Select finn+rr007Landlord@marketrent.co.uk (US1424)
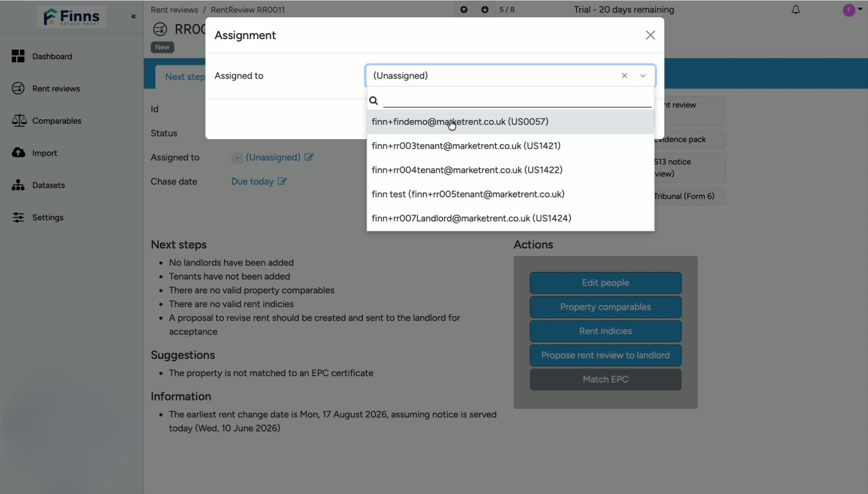This screenshot has height=494, width=868. [x=510, y=219]
